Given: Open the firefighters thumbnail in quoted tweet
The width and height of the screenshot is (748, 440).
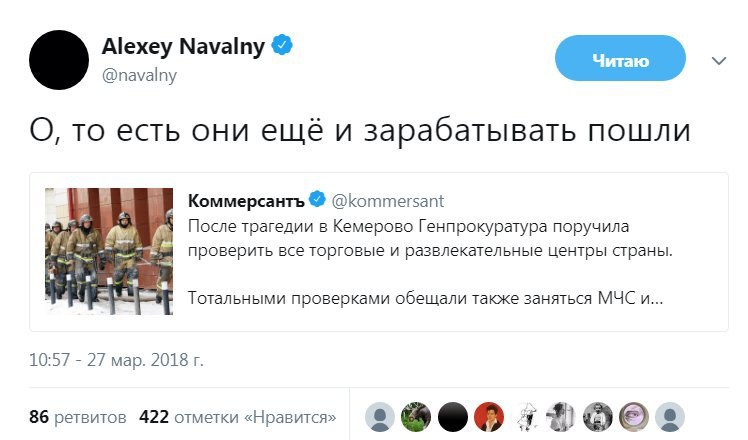Looking at the screenshot, I should click(109, 251).
